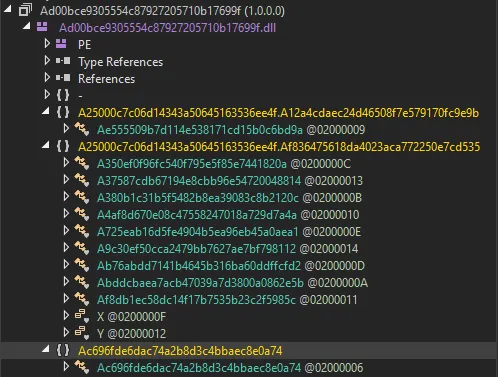Select the Abddcbaea7acb47039a7d3800a0862e5b @0200000A text
This screenshot has width=498, height=377.
coord(232,283)
